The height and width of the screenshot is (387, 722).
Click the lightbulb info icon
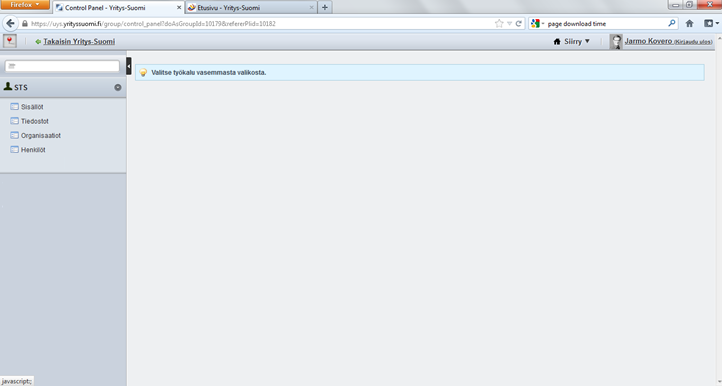coord(143,72)
